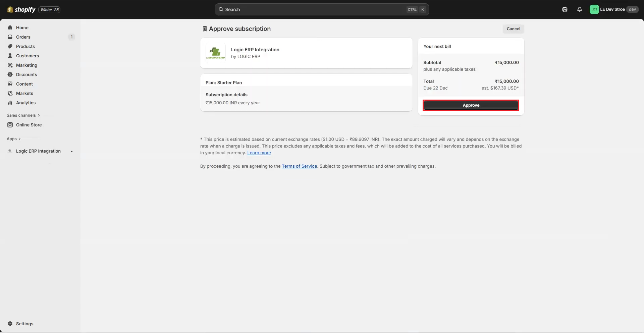Go to Markets in sidebar

[24, 93]
